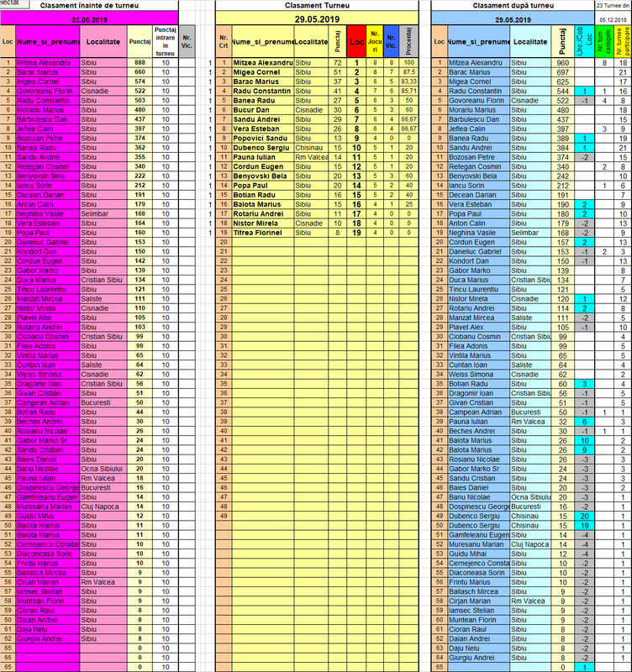Select Vera Esteban in the blue after-tournament table
Image resolution: width=632 pixels, height=672 pixels.
(478, 204)
